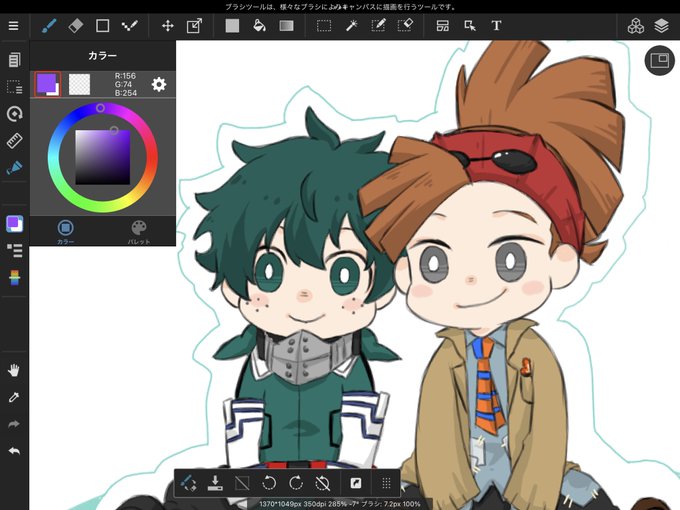
Task: Switch to the カラー tab
Action: tap(65, 232)
